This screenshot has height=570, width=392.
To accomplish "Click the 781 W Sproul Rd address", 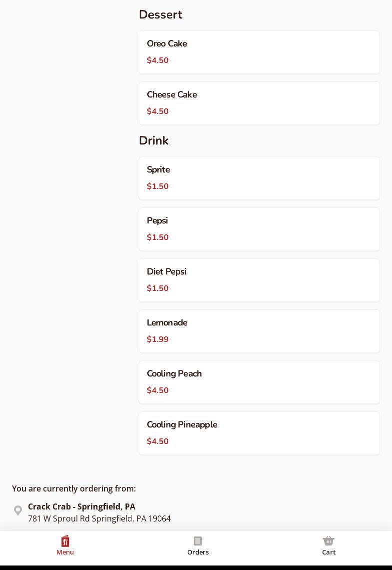I will click(99, 518).
